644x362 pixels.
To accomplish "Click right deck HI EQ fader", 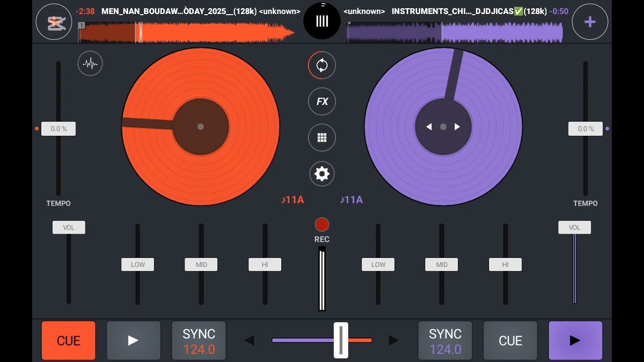I will click(x=505, y=264).
